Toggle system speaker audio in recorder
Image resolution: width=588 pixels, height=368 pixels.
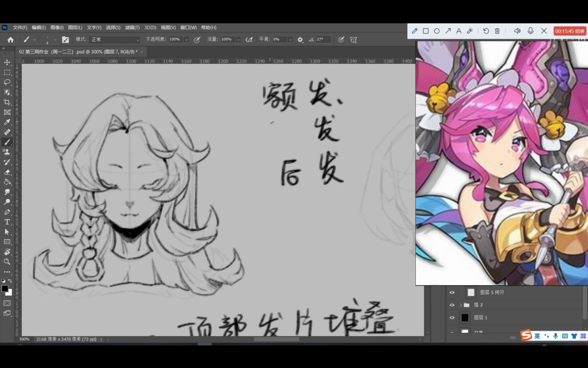tap(517, 31)
